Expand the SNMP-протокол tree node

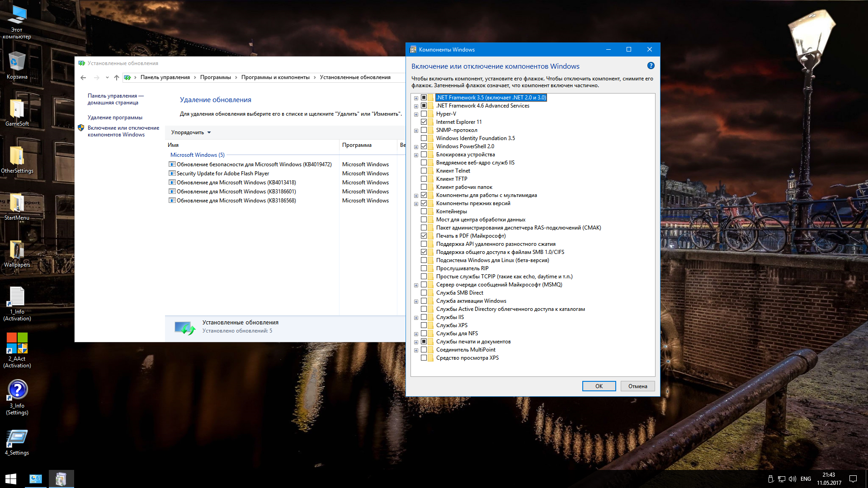(416, 131)
